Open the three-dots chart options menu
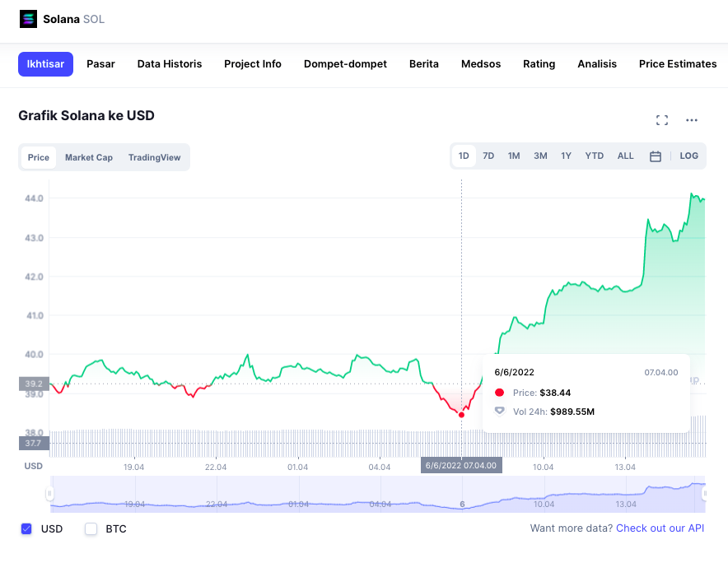The height and width of the screenshot is (563, 728). (692, 120)
